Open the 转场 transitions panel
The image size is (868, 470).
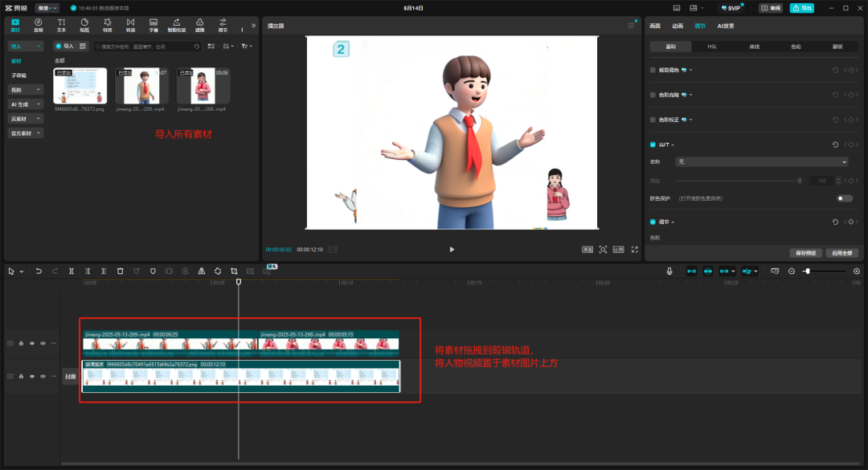(132, 24)
